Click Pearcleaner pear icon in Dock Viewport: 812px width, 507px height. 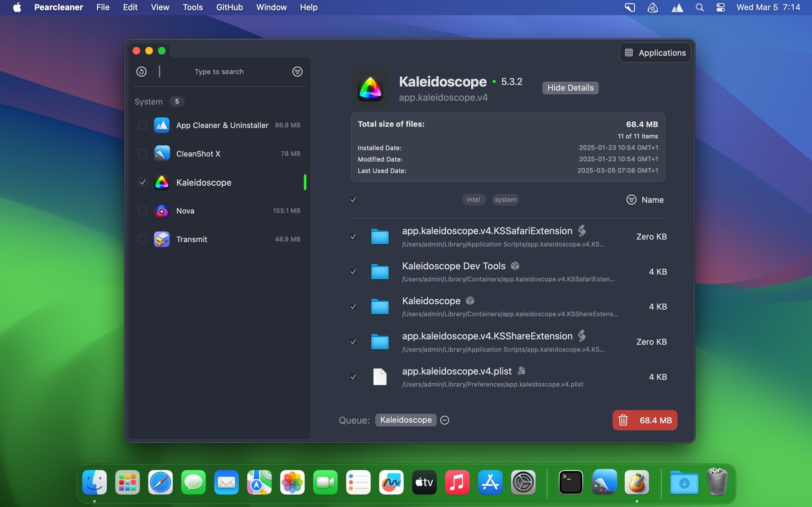click(x=637, y=483)
